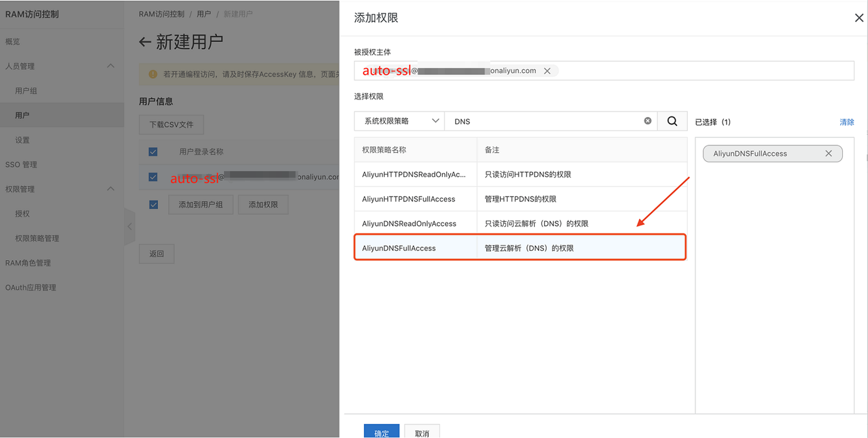Collapse the 人员管理 section
Image resolution: width=868 pixels, height=438 pixels.
click(110, 66)
